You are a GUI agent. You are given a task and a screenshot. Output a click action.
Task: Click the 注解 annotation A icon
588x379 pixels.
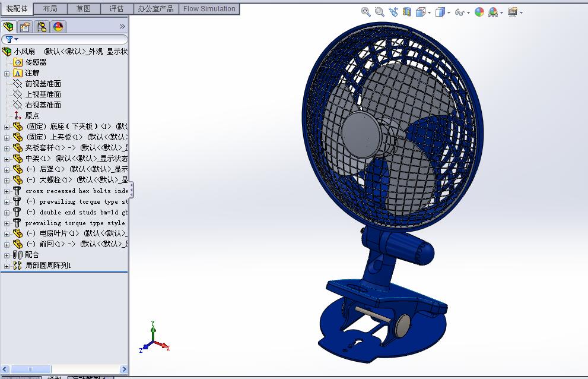click(x=18, y=73)
